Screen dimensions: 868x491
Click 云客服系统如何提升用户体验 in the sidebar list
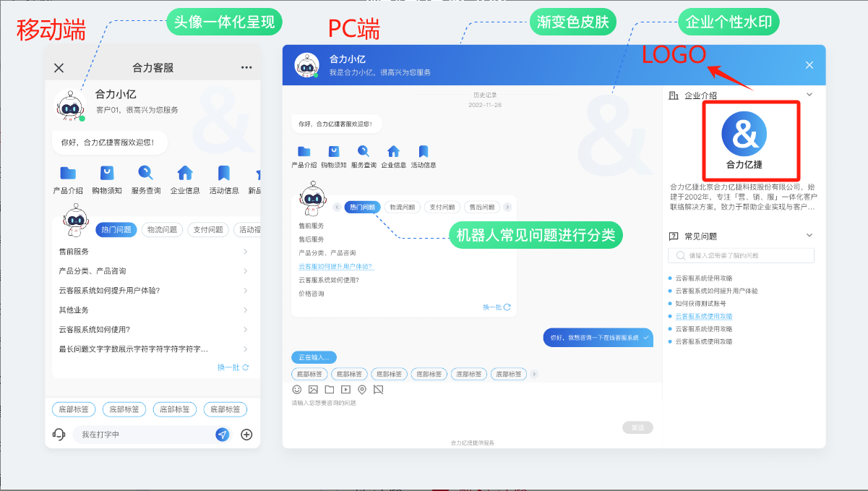click(x=716, y=291)
